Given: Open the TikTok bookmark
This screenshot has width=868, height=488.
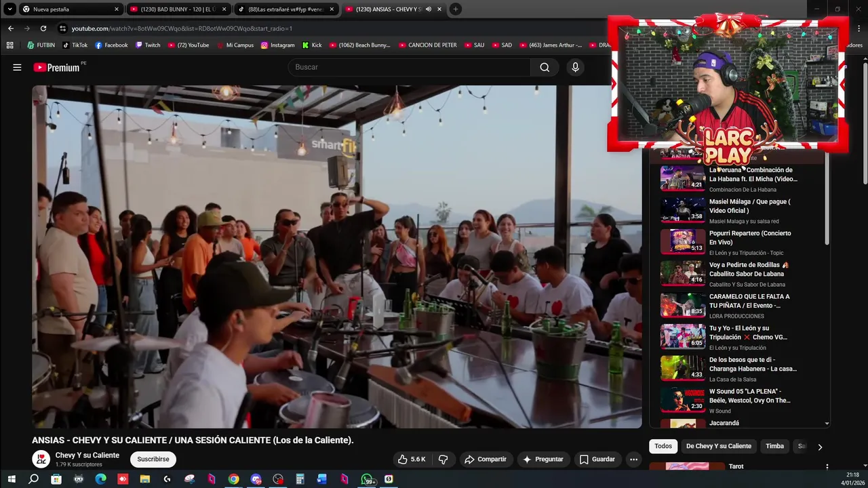Looking at the screenshot, I should (75, 45).
